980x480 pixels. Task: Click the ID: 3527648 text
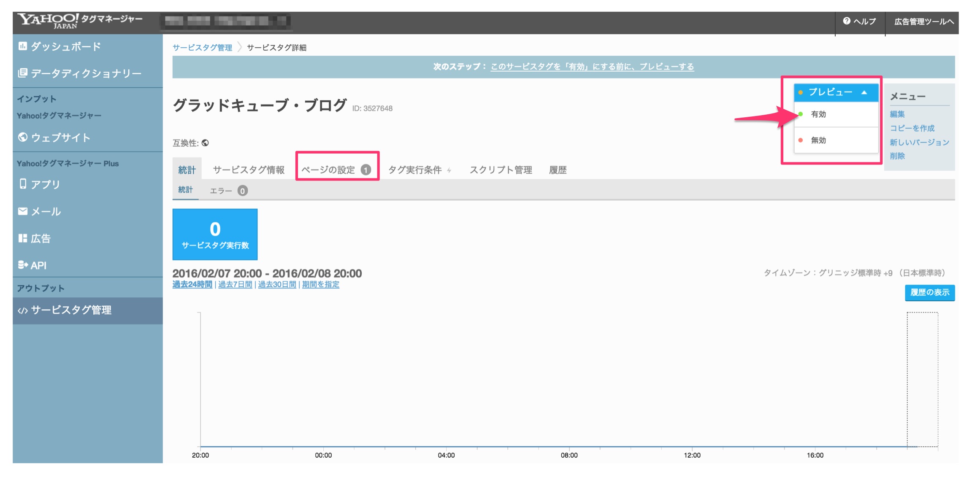click(372, 108)
